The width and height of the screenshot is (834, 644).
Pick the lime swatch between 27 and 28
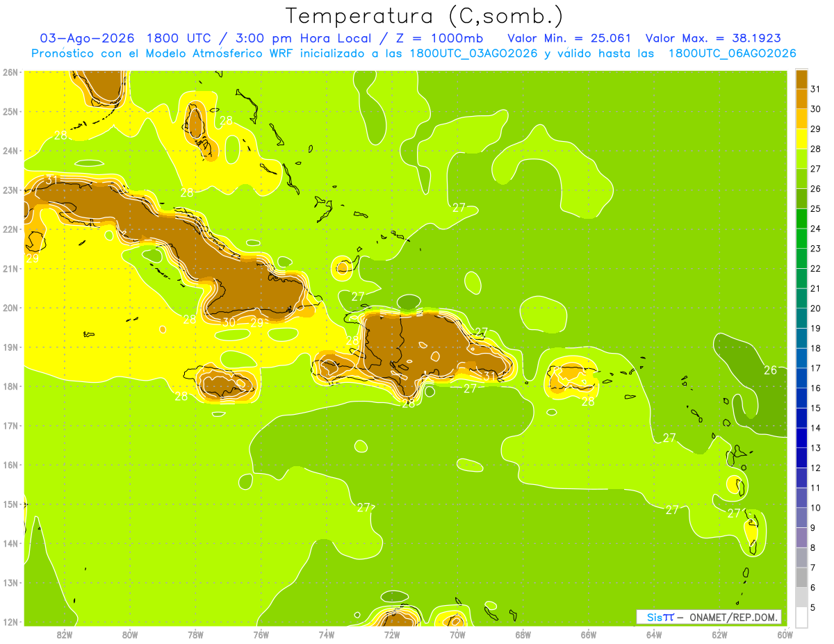click(x=802, y=158)
